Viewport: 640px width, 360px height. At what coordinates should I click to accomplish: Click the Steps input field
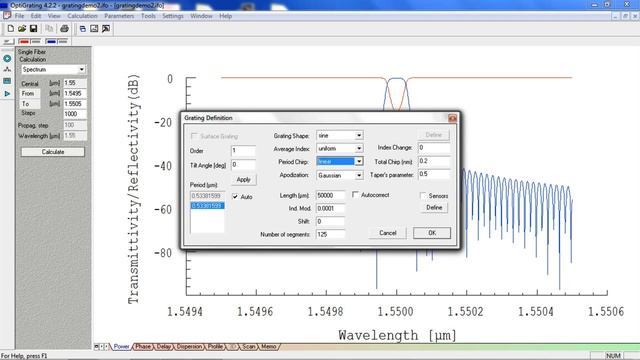tap(75, 114)
